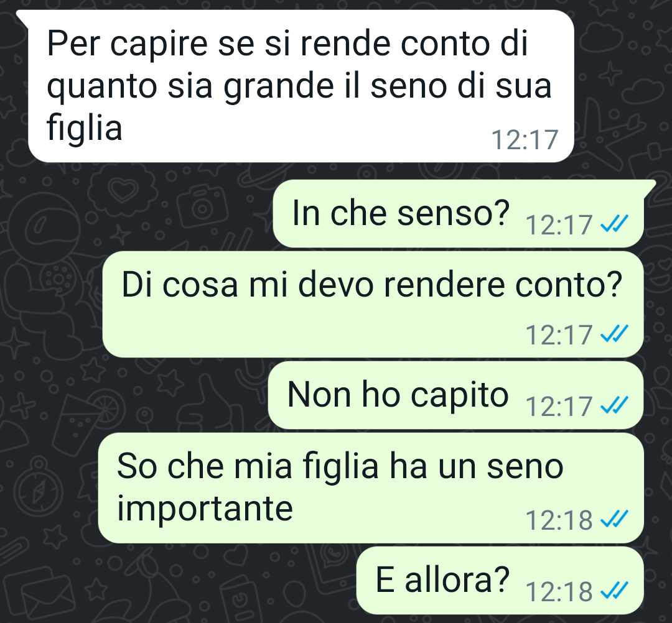Click the 12:17 timestamp on received message
The height and width of the screenshot is (623, 672).
pyautogui.click(x=525, y=140)
